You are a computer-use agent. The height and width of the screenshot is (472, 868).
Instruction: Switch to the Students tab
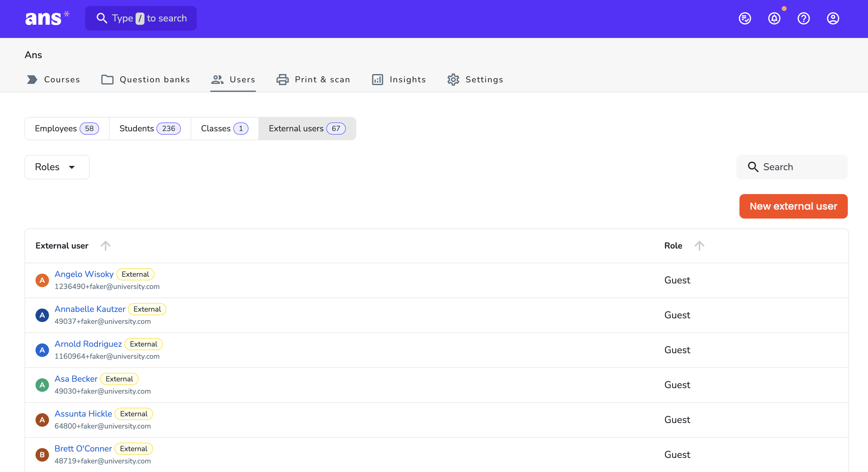tap(150, 128)
